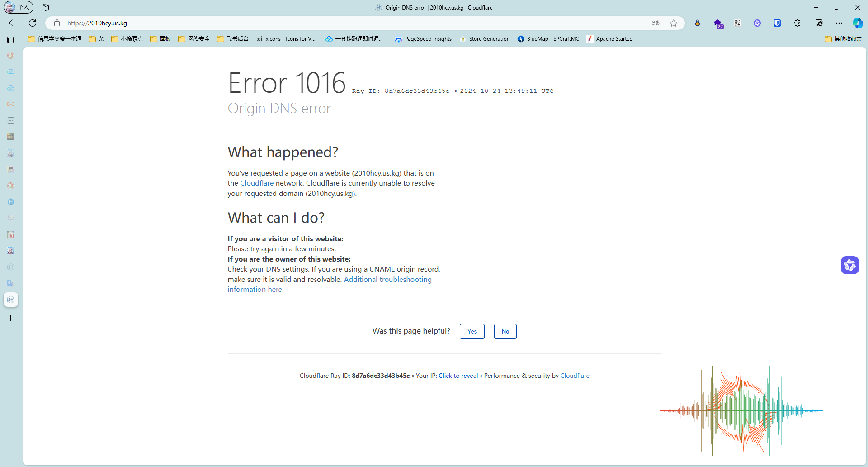868x467 pixels.
Task: Click the back navigation arrow
Action: 13,23
